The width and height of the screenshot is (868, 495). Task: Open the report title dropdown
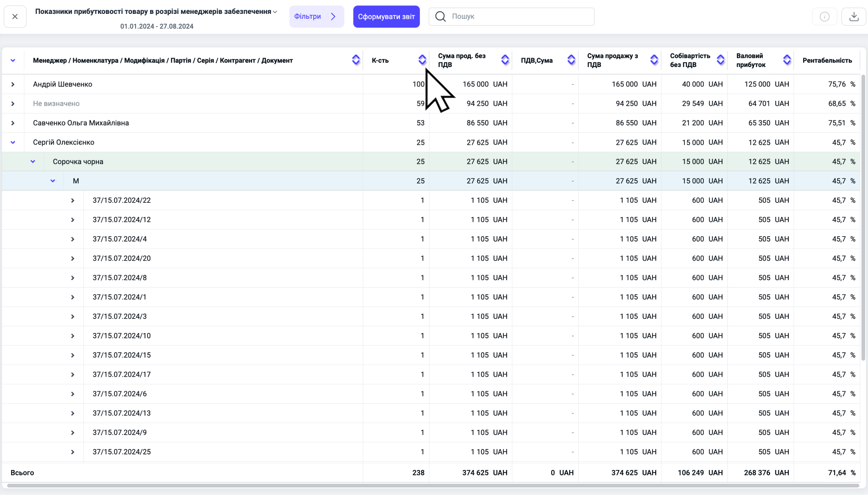click(275, 12)
